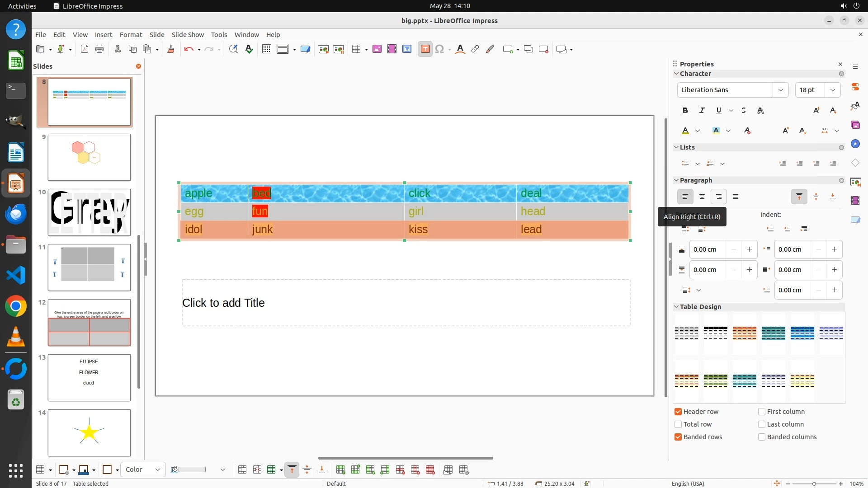Click the Italic formatting icon
This screenshot has width=868, height=488.
[x=702, y=110]
